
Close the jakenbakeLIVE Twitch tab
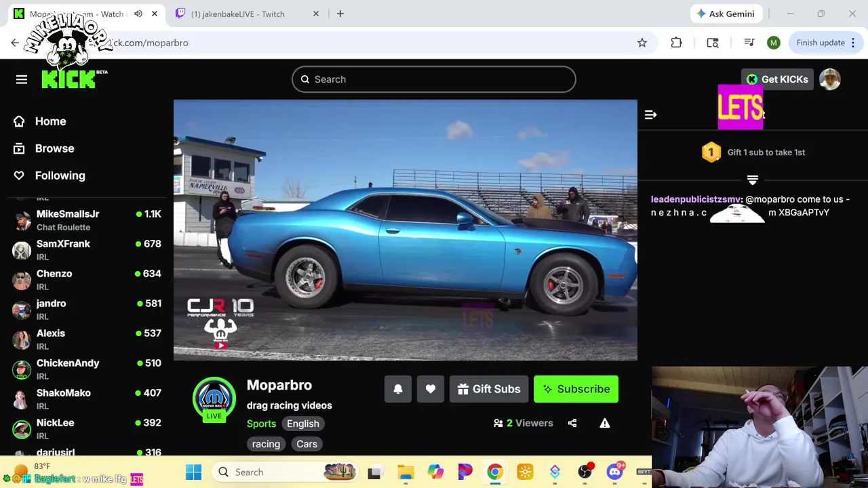click(x=316, y=14)
